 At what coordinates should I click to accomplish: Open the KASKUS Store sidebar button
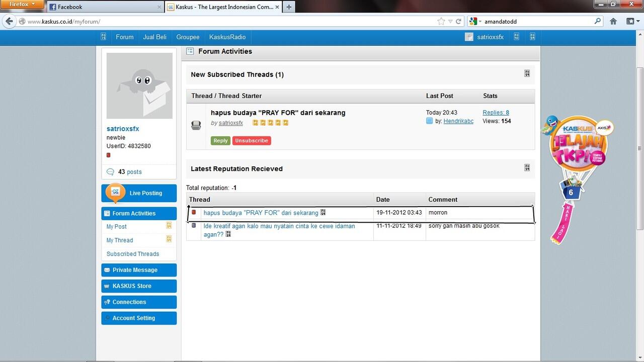(139, 286)
